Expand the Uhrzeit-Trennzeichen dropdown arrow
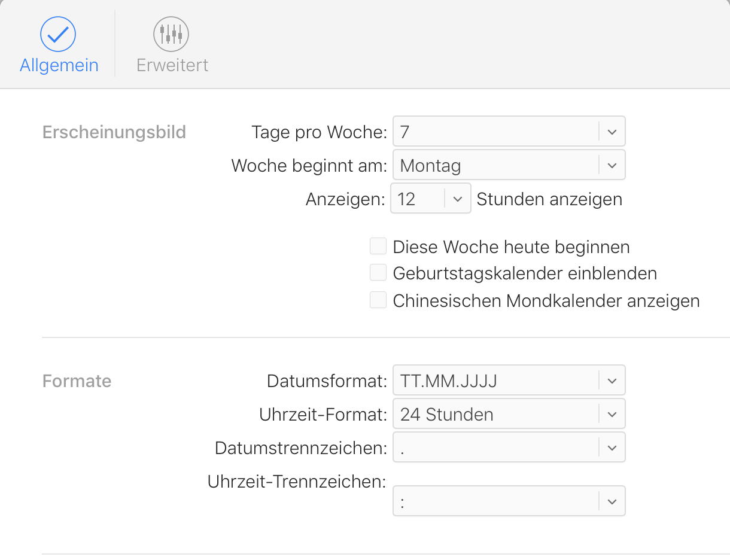Viewport: 730px width, 560px height. click(x=612, y=501)
